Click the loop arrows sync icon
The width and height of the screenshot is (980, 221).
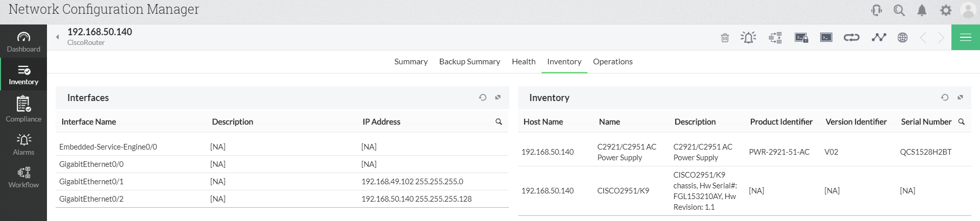coord(851,37)
